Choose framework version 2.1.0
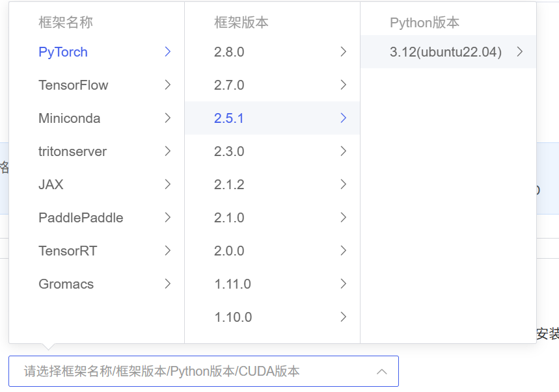 click(273, 218)
